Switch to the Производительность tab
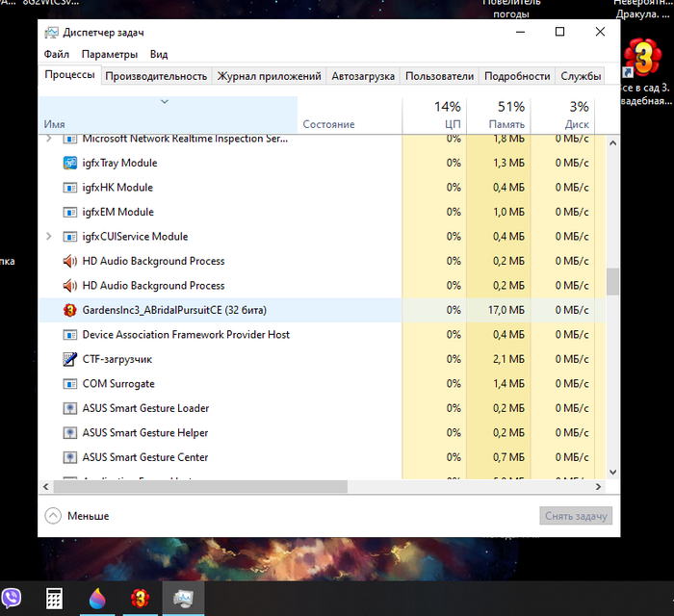Viewport: 674px width, 616px height. 156,76
